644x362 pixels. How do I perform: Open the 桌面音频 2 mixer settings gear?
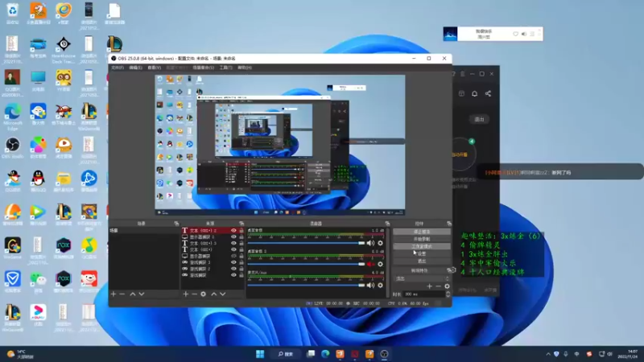click(x=380, y=264)
